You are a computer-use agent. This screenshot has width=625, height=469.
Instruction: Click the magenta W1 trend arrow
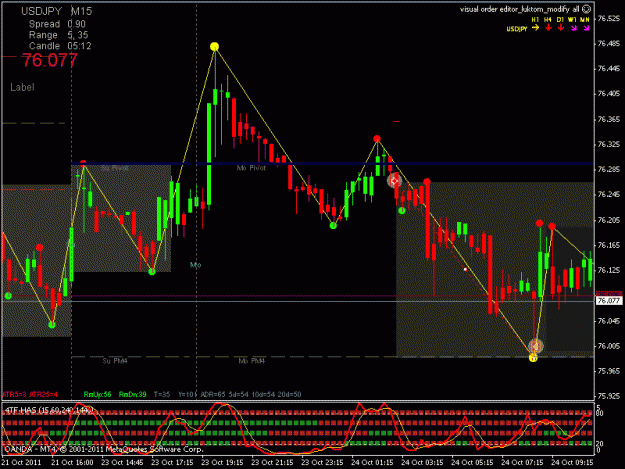[573, 28]
